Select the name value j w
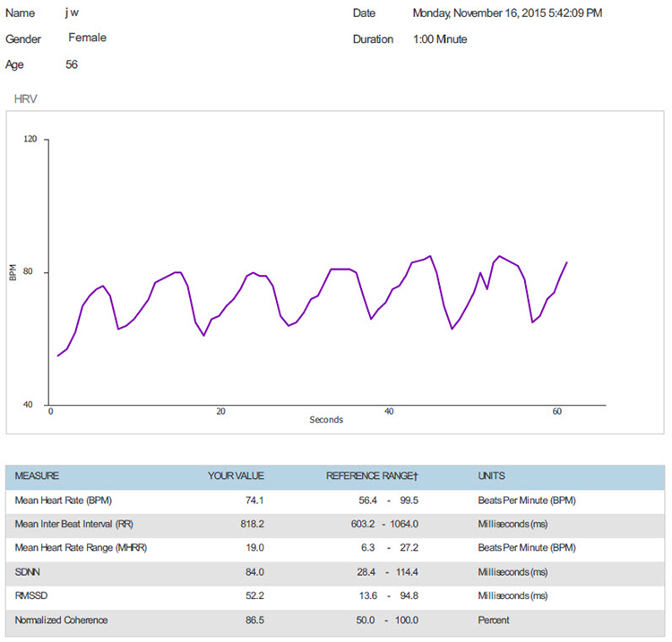Viewport: 672px width, 642px height. (73, 13)
